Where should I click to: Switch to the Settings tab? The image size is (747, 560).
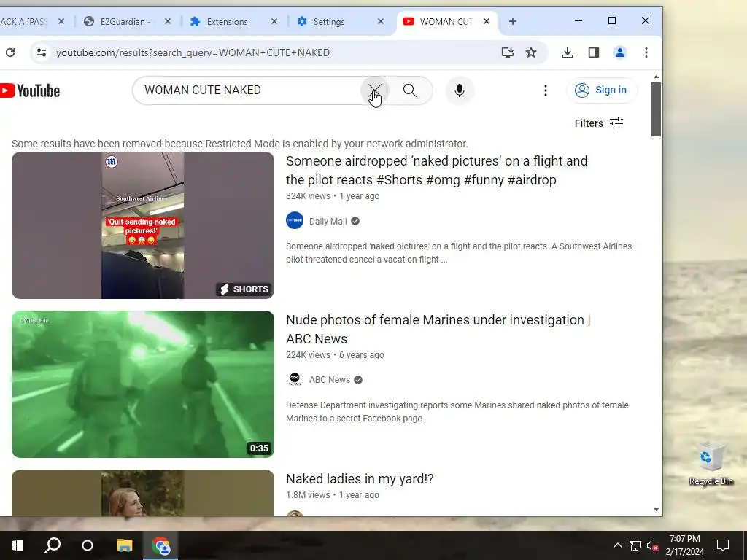(329, 21)
